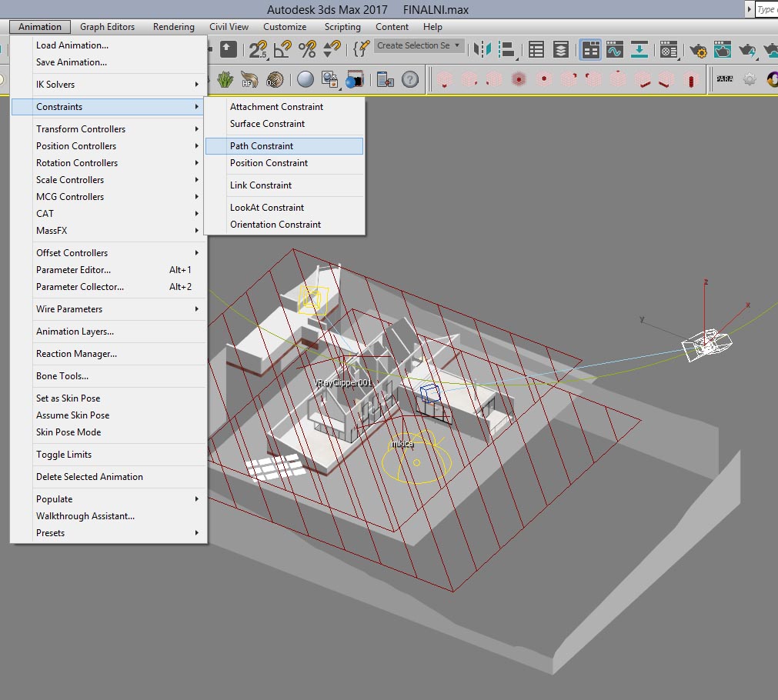The image size is (778, 700).
Task: Click the green grass plugin icon
Action: coord(225,79)
